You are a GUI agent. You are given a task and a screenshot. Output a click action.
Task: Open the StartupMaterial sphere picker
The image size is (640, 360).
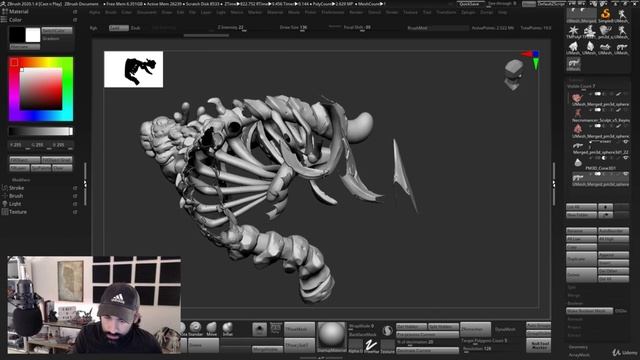[331, 336]
